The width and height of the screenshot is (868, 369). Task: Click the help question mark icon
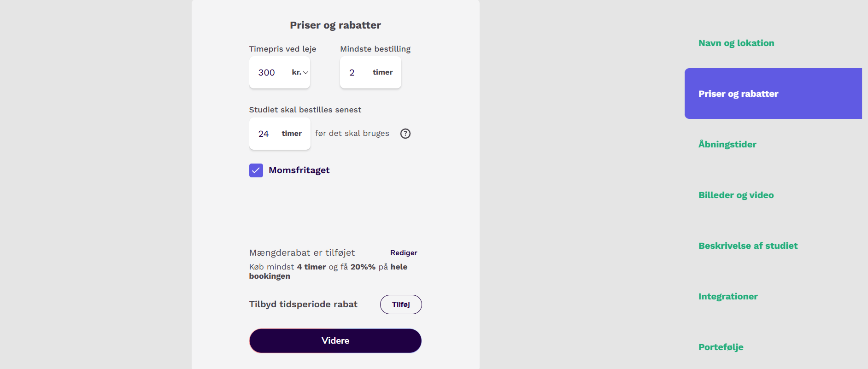click(405, 134)
